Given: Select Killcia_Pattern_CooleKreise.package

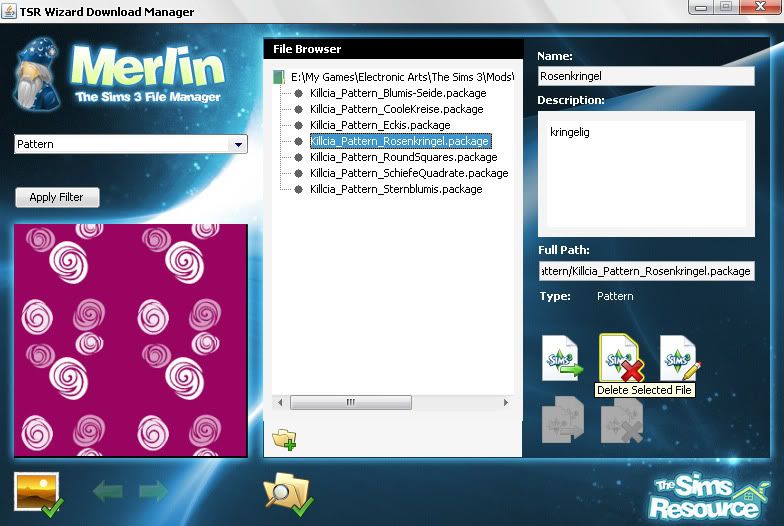Looking at the screenshot, I should (x=396, y=109).
